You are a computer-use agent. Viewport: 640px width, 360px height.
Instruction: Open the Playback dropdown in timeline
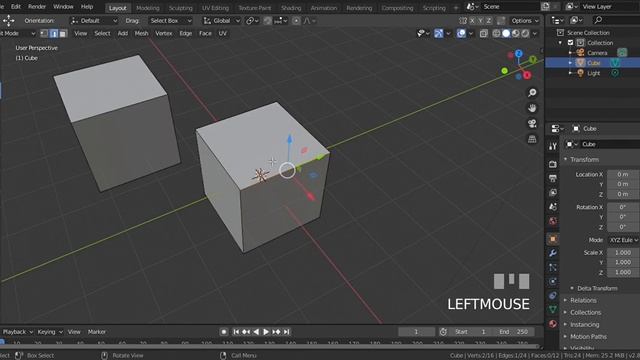18,332
